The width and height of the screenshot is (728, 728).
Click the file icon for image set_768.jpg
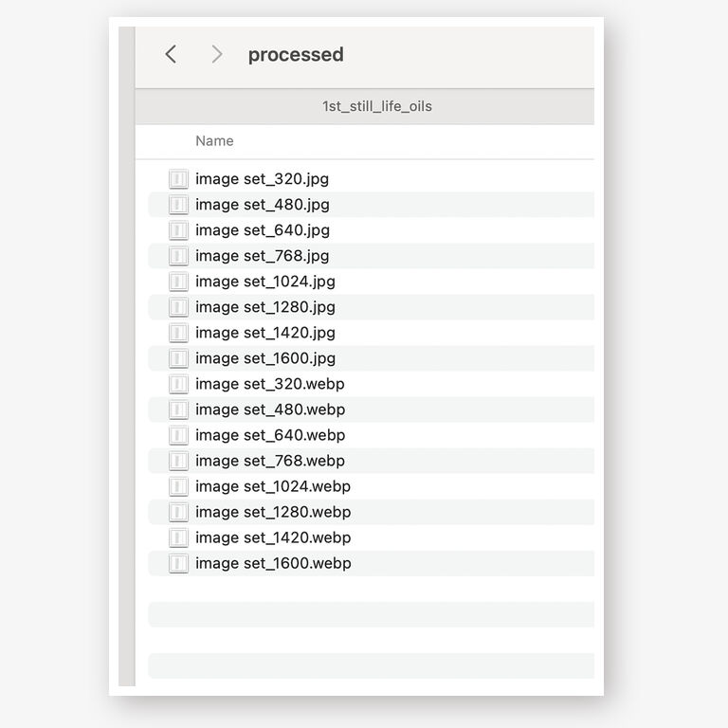coord(178,256)
